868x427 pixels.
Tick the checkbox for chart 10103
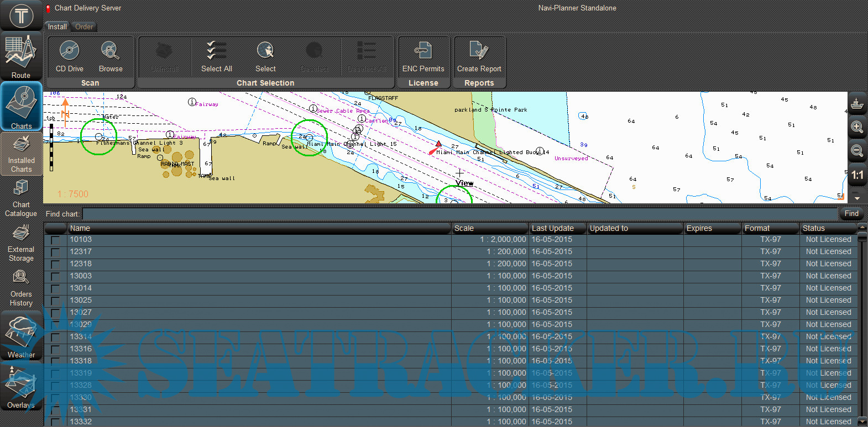(55, 240)
